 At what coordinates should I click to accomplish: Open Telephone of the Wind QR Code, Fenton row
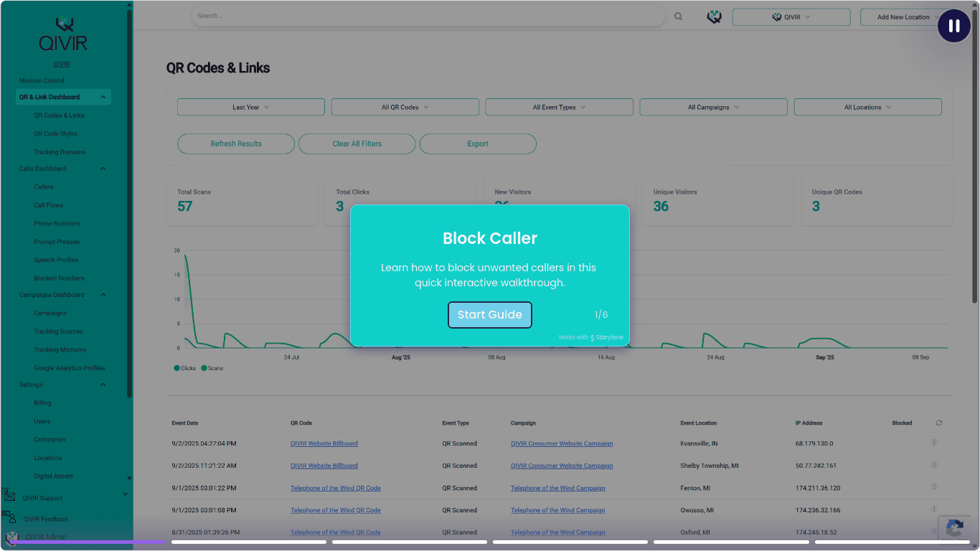pos(336,488)
